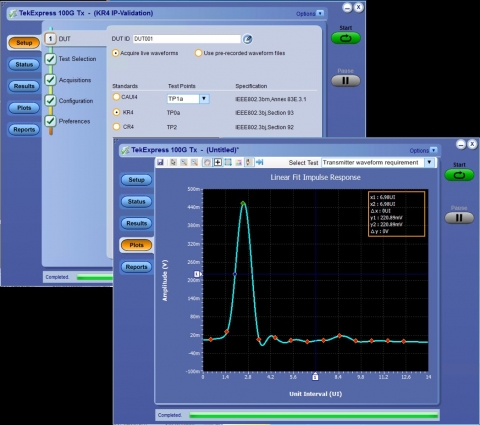Click the Pause button in back window

click(345, 81)
